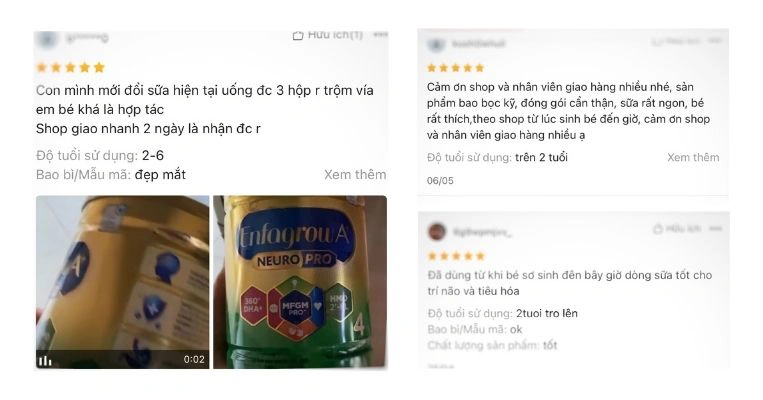Viewport: 763px width, 400px height.
Task: Click the helpful thumbs-up icon on first review
Action: pyautogui.click(x=298, y=36)
